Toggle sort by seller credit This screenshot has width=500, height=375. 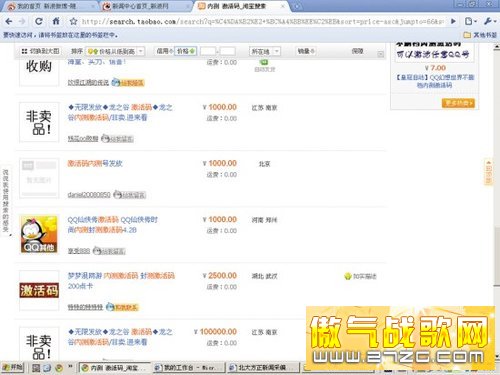pos(165,51)
